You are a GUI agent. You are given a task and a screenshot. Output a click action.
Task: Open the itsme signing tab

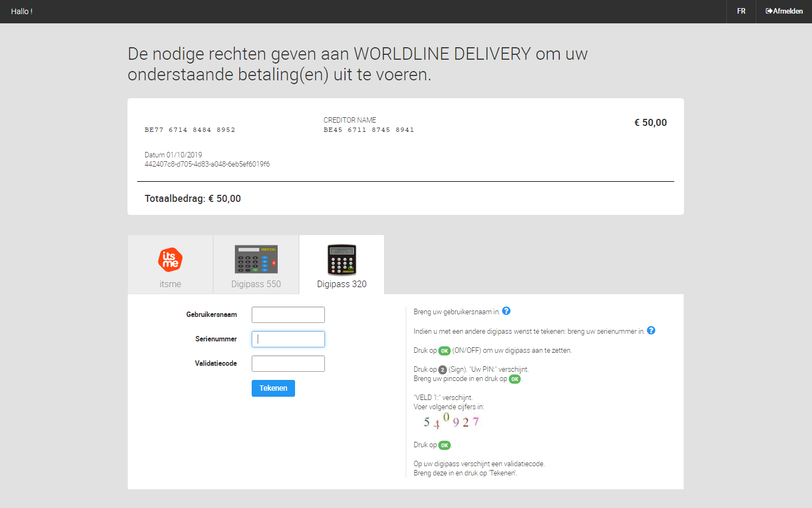170,265
